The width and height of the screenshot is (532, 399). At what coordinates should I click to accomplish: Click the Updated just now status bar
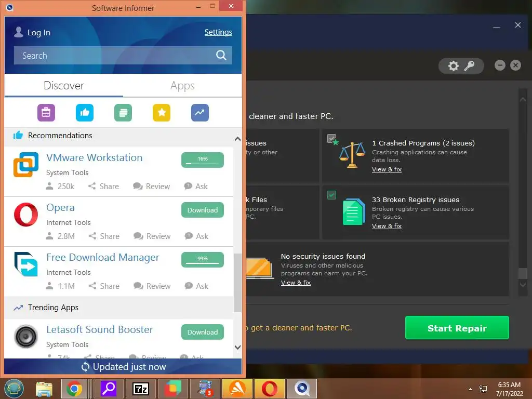123,367
